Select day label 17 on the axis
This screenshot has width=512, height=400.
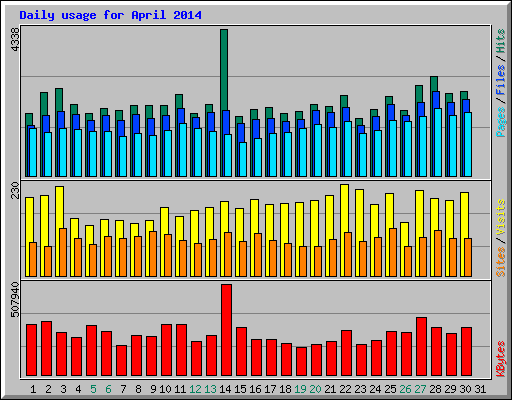pos(270,389)
